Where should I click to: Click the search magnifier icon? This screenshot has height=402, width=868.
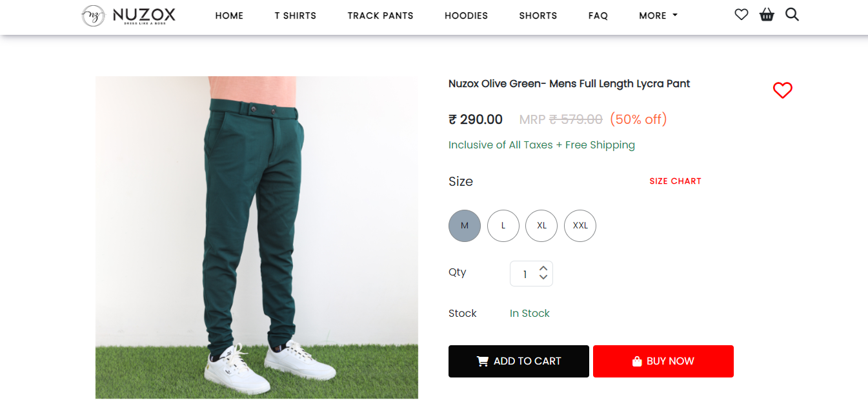(x=792, y=14)
